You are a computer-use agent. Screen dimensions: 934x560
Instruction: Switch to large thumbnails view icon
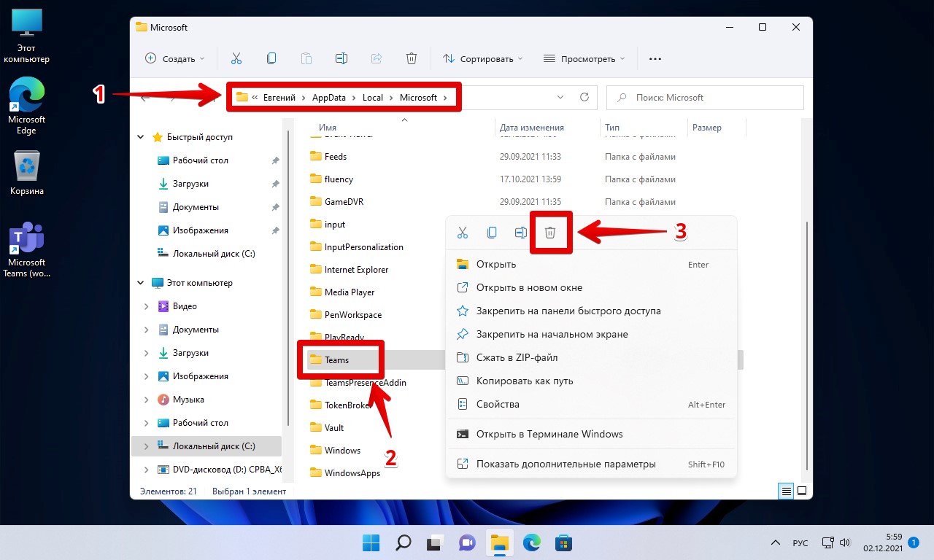[802, 491]
